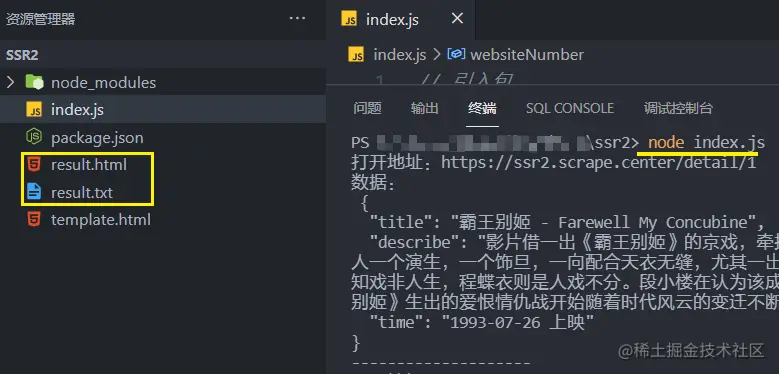Image resolution: width=779 pixels, height=374 pixels.
Task: Switch to the 终端 panel tab
Action: tap(482, 108)
